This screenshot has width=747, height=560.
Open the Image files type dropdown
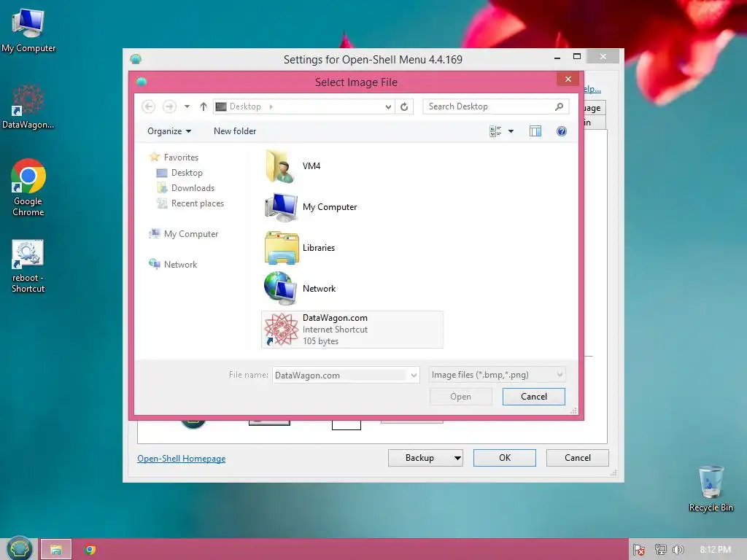pos(497,375)
